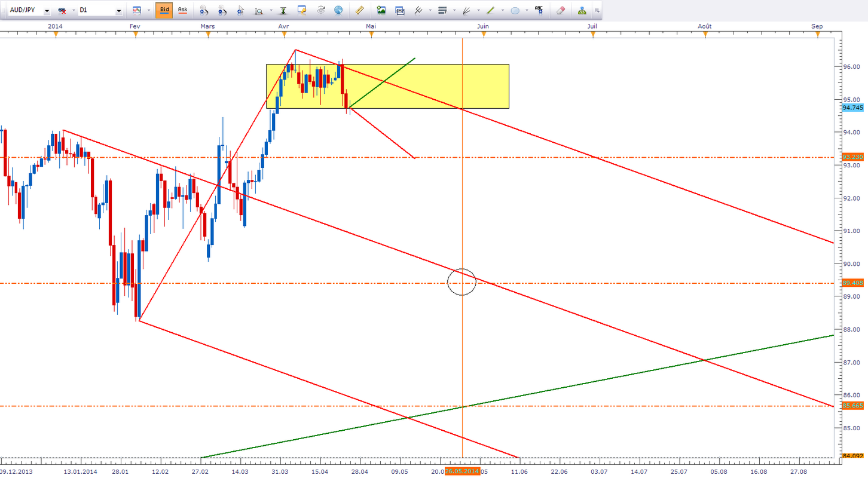Click the circle drawing on the chart

tap(461, 281)
